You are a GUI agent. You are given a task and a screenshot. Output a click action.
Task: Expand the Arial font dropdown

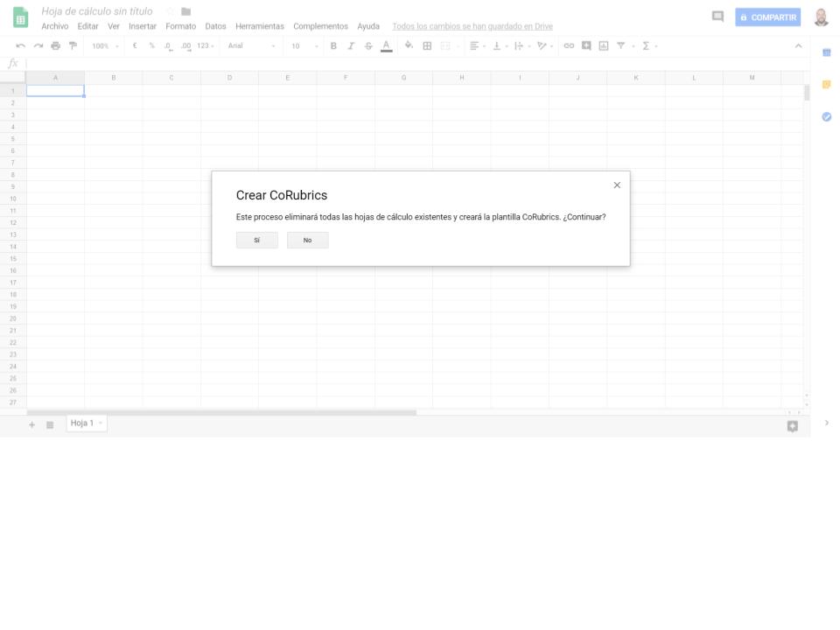pos(251,45)
